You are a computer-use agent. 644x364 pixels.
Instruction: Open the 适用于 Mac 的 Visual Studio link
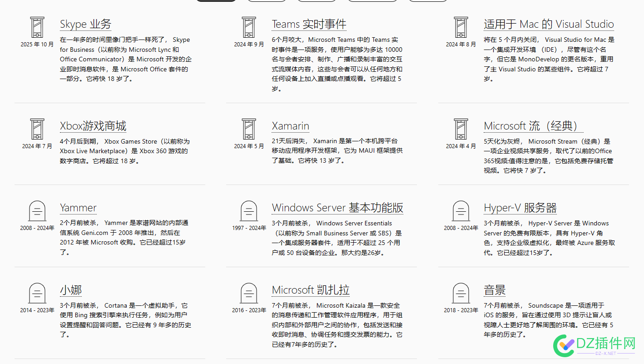click(549, 24)
